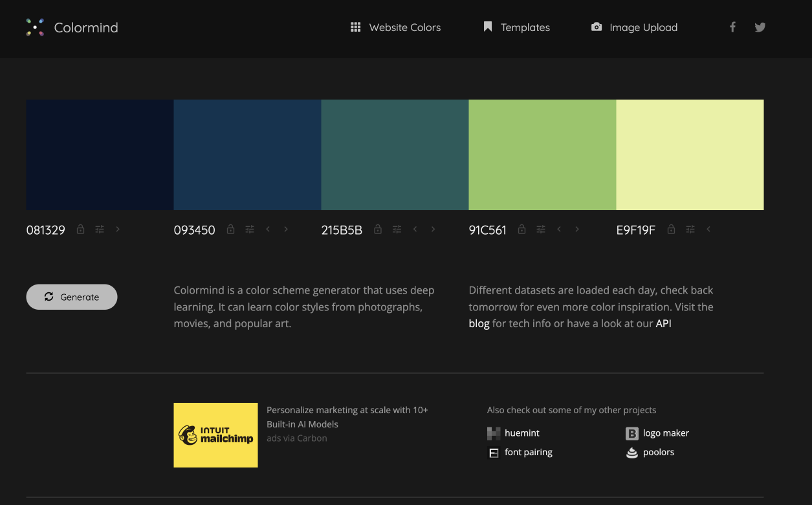Lock the 093450 color

(x=230, y=230)
